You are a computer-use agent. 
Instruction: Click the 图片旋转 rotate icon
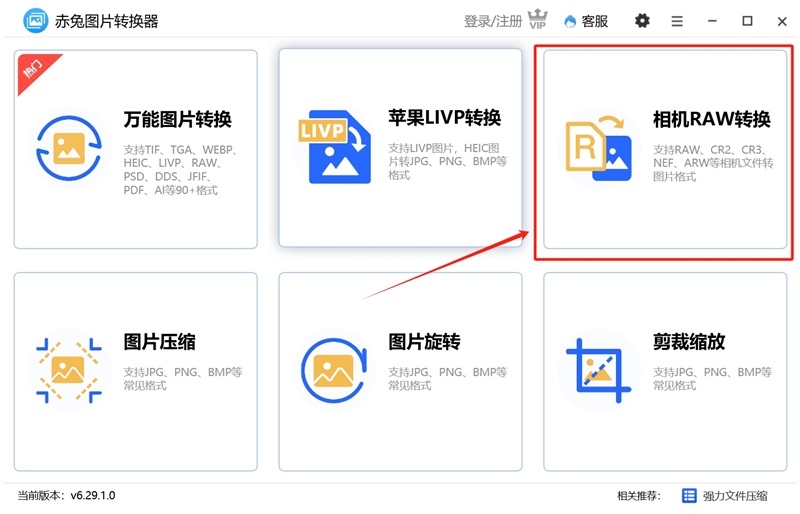(334, 371)
